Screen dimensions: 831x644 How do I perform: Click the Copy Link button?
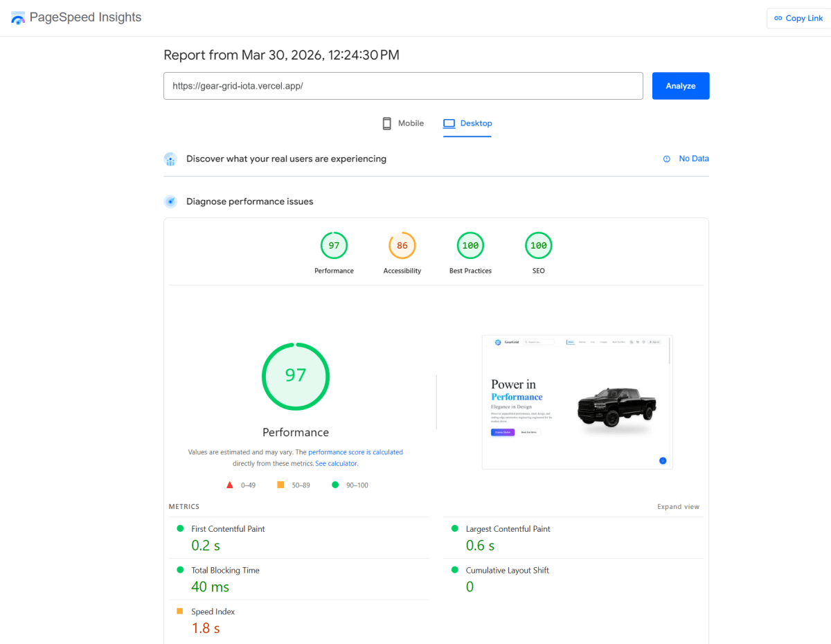799,18
